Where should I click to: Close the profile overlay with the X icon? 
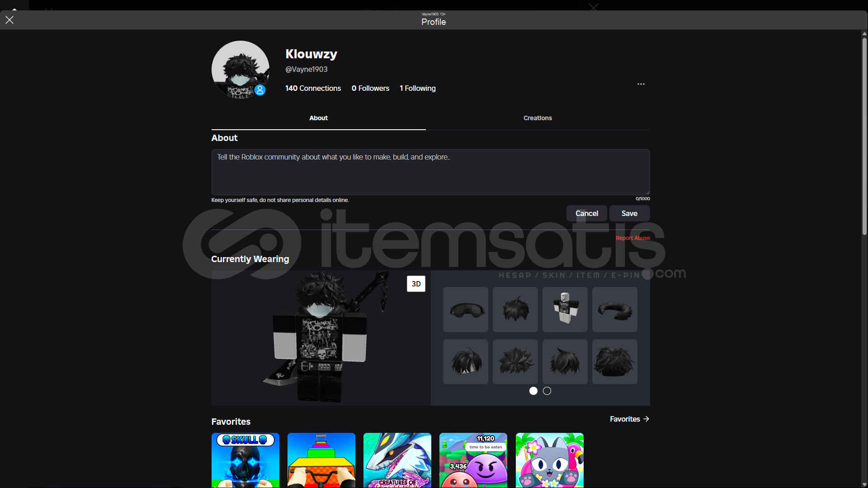[x=9, y=20]
